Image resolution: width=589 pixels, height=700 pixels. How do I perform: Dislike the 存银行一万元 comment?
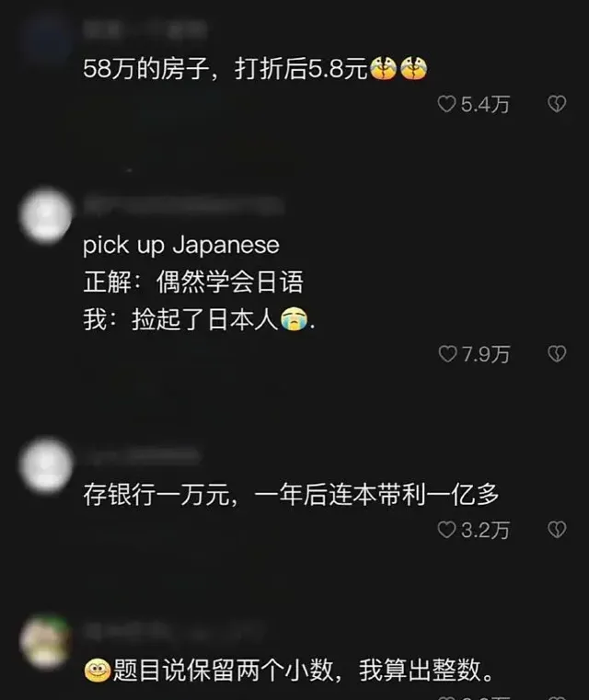coord(557,530)
